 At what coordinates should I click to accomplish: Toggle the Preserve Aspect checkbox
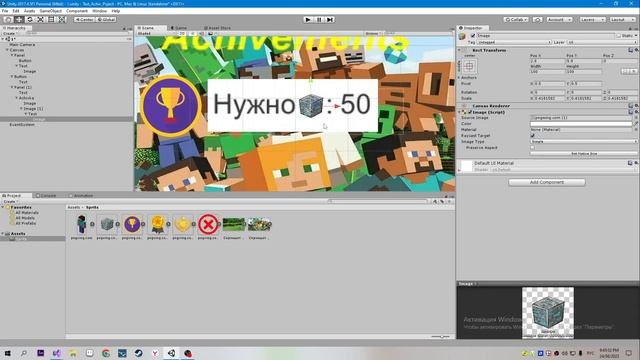[532, 148]
